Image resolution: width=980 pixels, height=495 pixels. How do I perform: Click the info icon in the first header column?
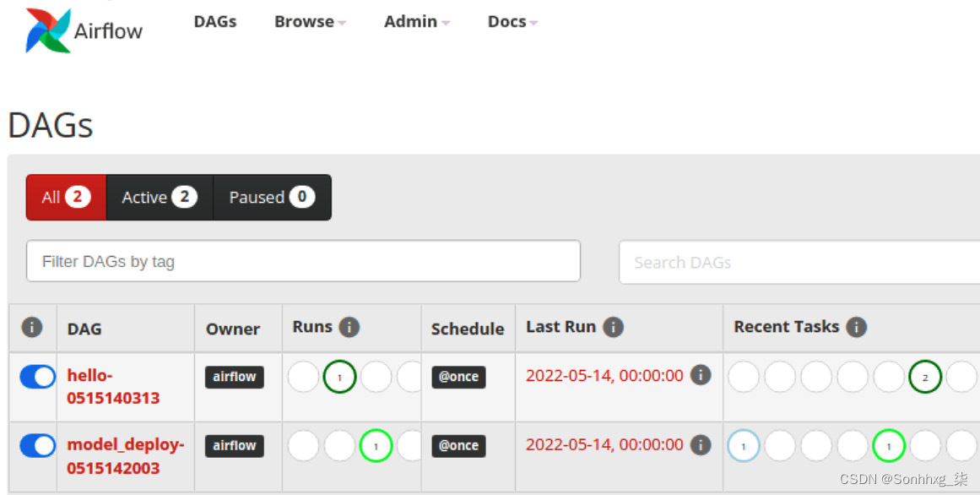[x=32, y=327]
